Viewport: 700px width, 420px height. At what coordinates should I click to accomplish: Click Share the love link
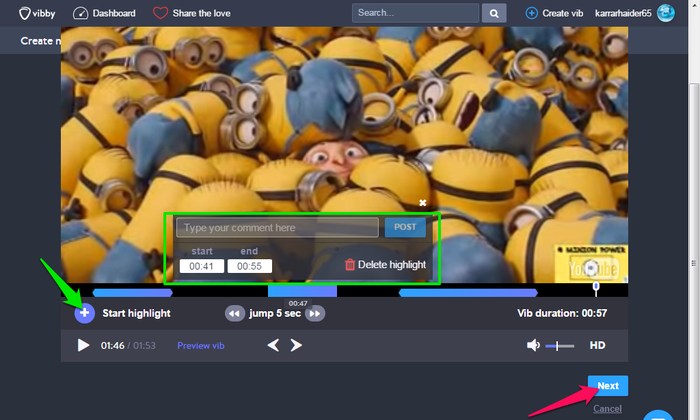(201, 13)
